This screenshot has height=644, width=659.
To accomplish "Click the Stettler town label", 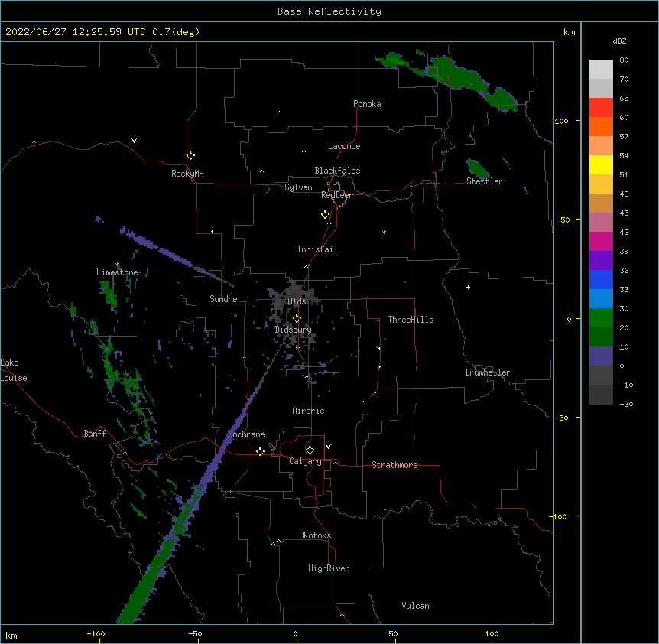I will (x=484, y=181).
